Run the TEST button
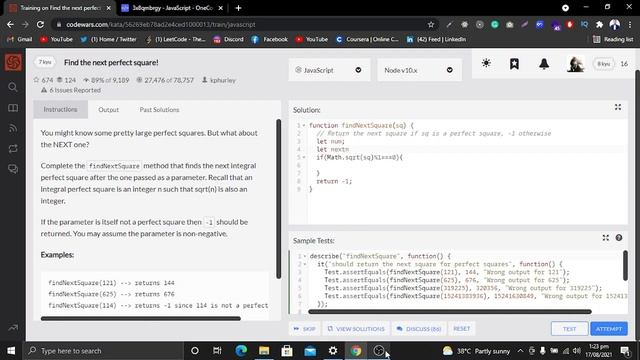Viewport: 640px width, 360px height. tap(569, 329)
